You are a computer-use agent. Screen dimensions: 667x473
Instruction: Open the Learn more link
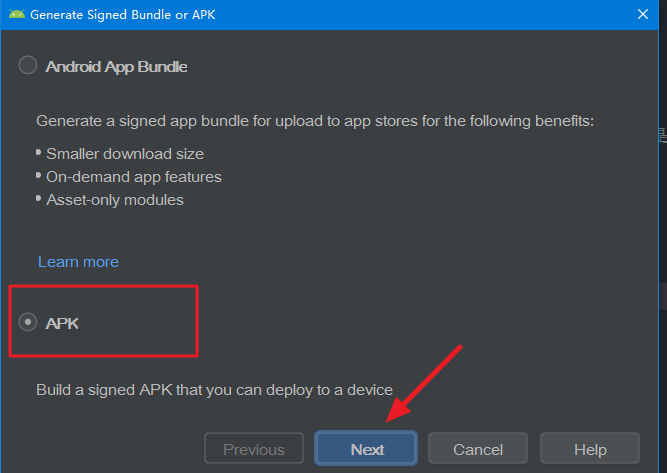coord(78,262)
